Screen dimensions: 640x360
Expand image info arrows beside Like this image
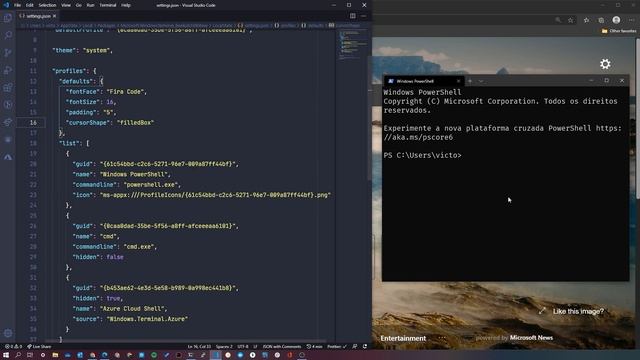[x=542, y=311]
